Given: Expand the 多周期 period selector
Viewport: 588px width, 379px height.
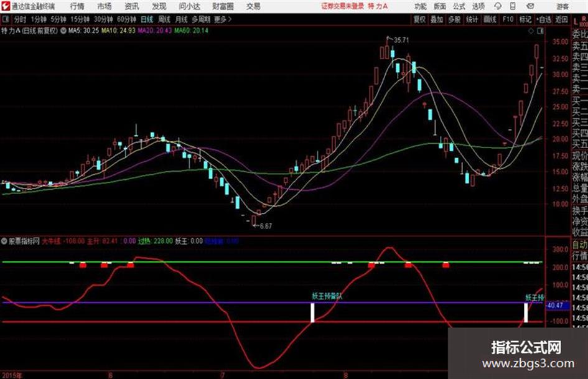Looking at the screenshot, I should tap(201, 19).
